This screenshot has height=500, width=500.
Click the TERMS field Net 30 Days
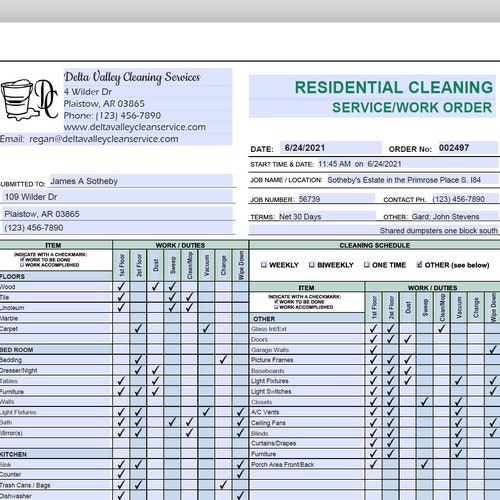[x=327, y=217]
